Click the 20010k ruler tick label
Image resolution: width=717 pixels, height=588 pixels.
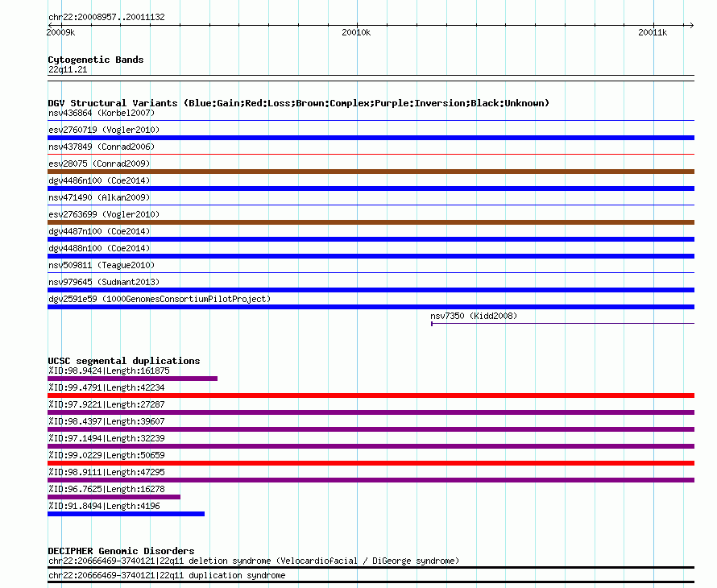click(356, 32)
